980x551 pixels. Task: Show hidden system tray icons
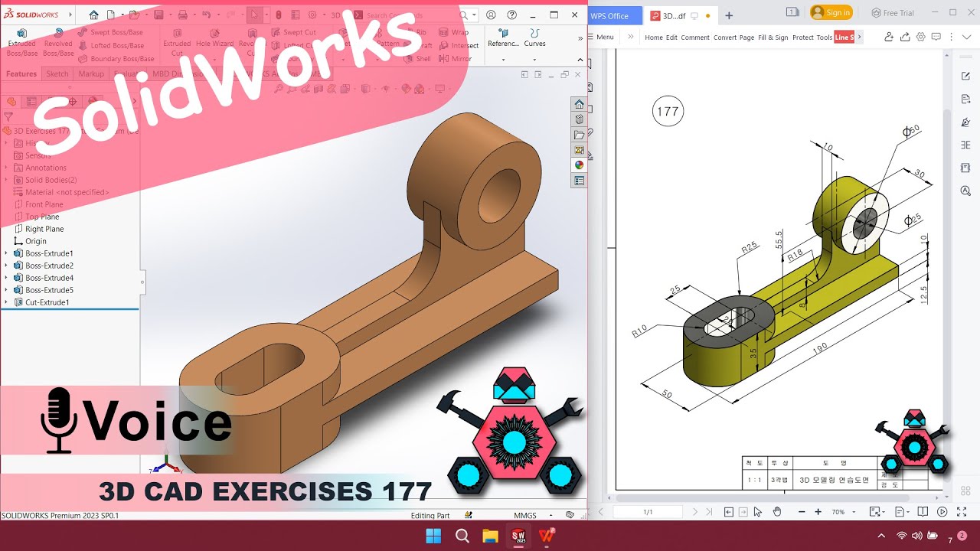(x=881, y=536)
